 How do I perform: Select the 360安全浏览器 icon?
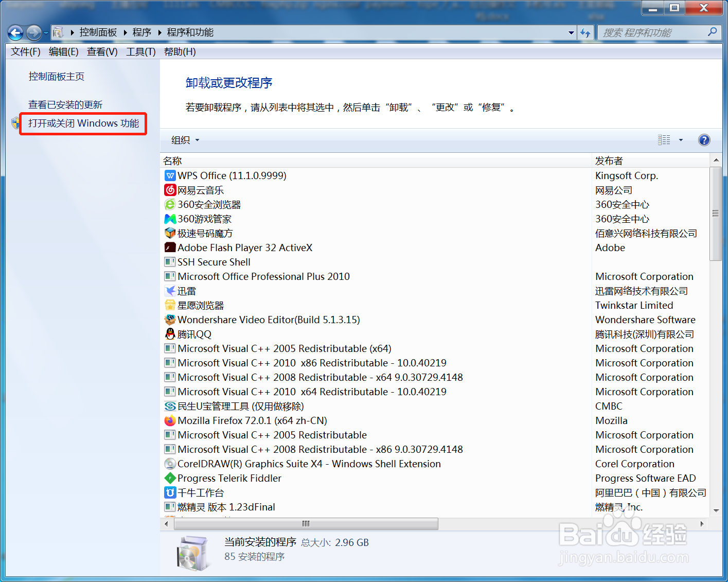(x=170, y=204)
